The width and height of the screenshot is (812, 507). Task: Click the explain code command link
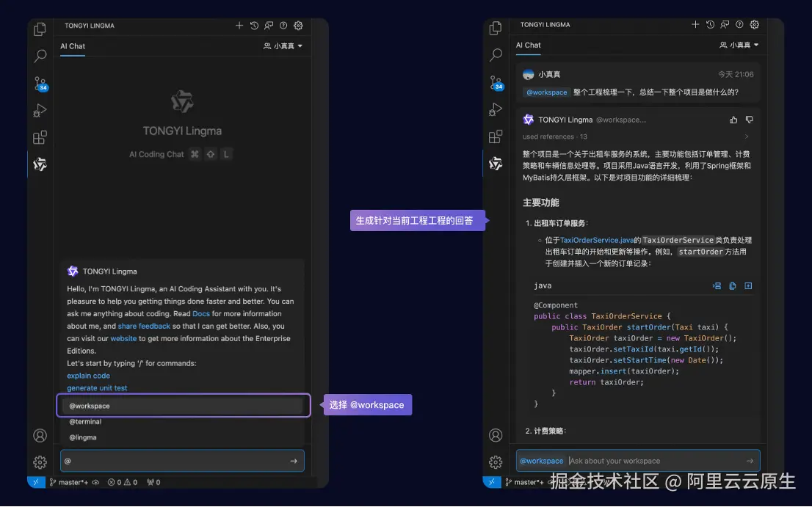[88, 376]
